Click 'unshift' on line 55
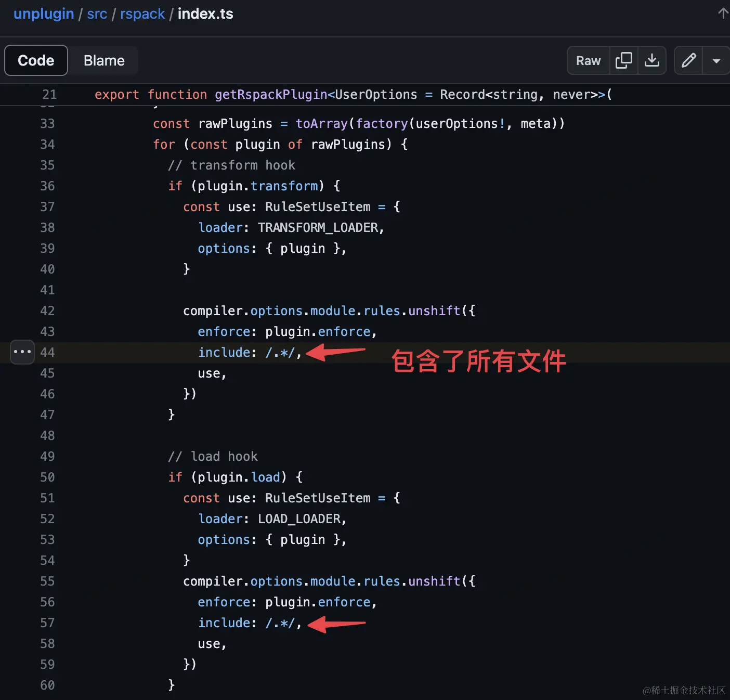Screen dimensions: 730x700 (434, 581)
